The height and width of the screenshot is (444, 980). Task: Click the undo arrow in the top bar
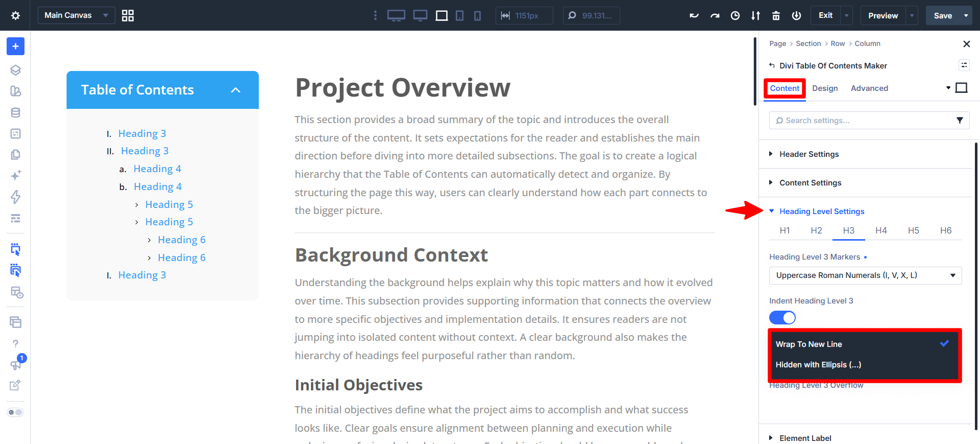coord(694,16)
